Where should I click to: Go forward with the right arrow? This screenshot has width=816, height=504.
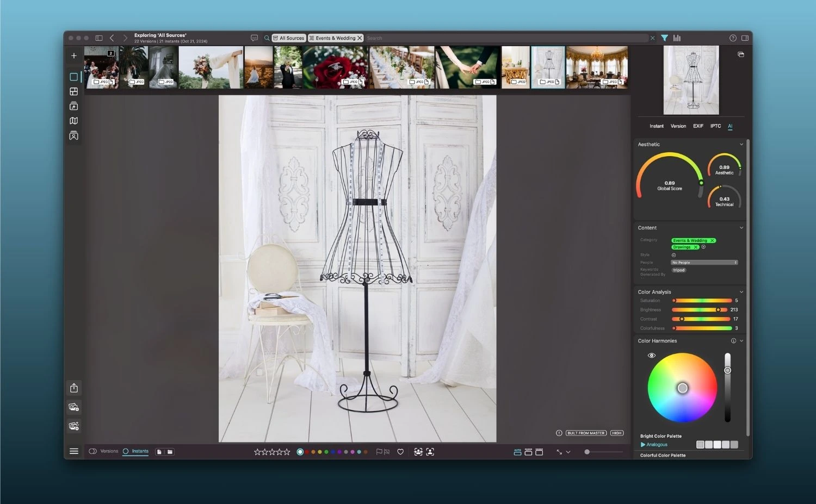coord(125,38)
